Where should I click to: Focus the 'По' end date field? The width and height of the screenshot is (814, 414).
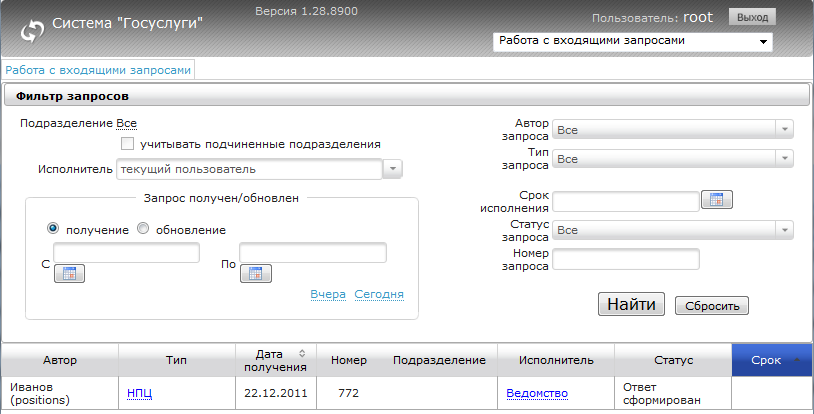[x=313, y=252]
